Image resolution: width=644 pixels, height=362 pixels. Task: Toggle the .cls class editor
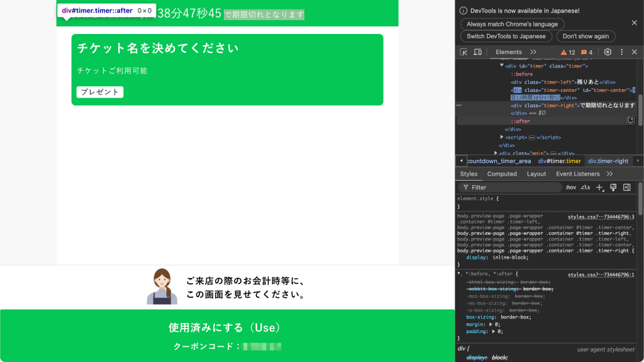click(586, 187)
